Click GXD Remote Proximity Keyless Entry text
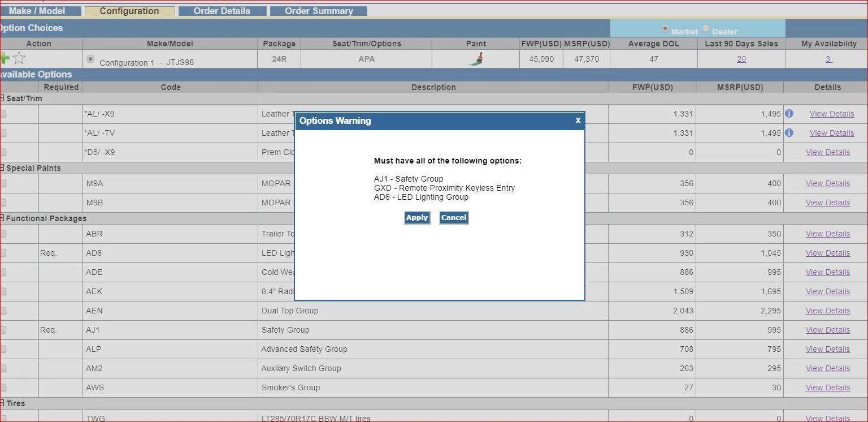868x422 pixels. pos(444,188)
